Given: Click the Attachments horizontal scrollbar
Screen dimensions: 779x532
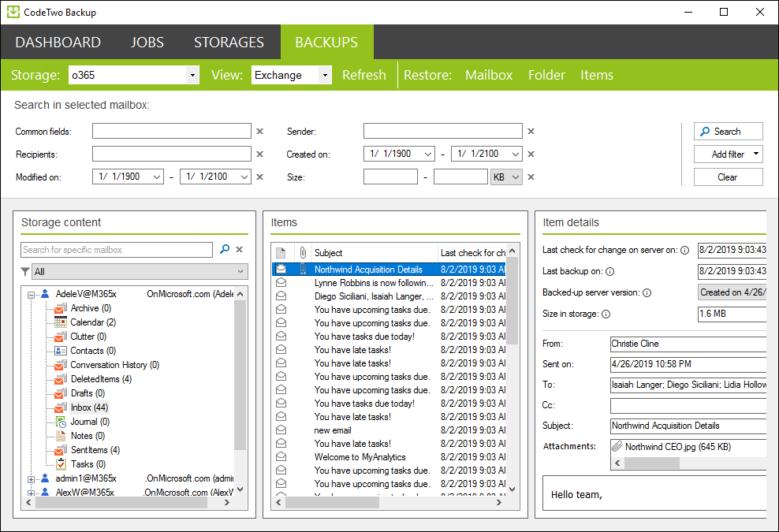Looking at the screenshot, I should coord(651,463).
